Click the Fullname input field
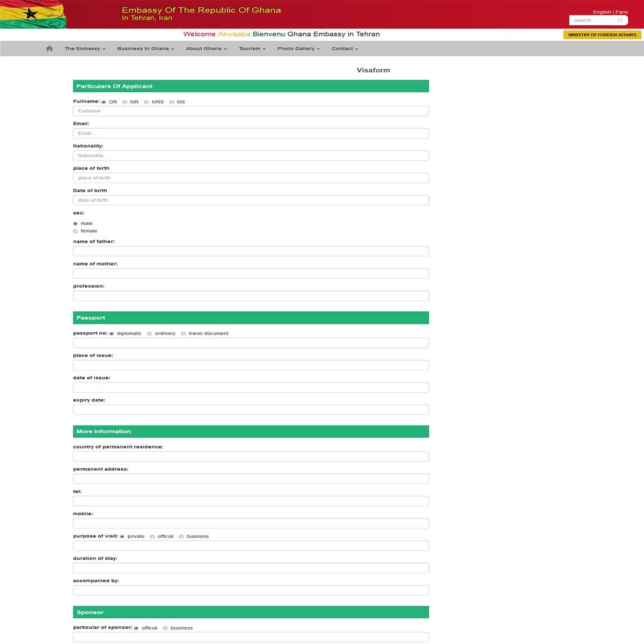644x644 pixels. click(x=251, y=111)
